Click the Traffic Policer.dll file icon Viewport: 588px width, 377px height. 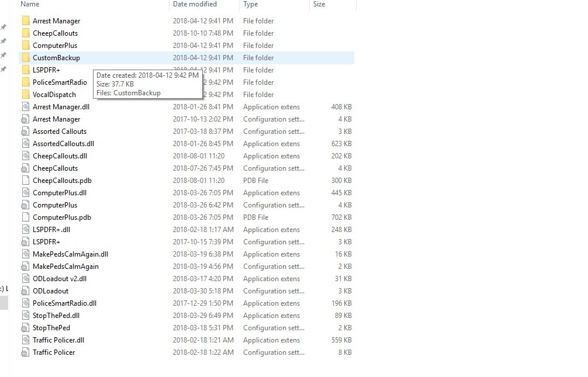(26, 340)
